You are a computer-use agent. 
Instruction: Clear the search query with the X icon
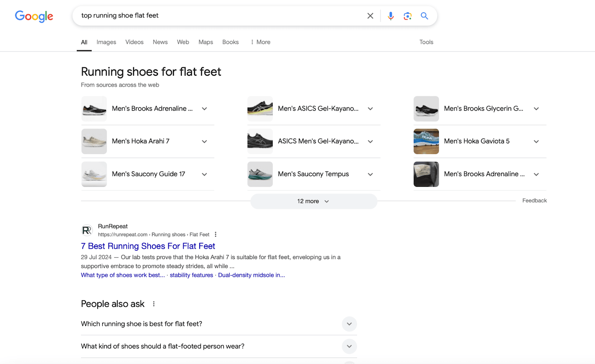click(x=370, y=16)
